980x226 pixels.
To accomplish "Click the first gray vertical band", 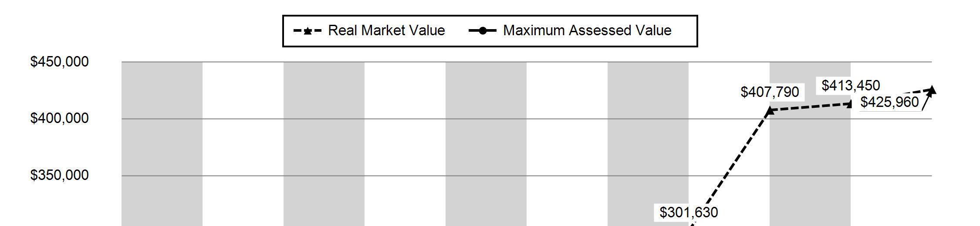I will pos(162,144).
